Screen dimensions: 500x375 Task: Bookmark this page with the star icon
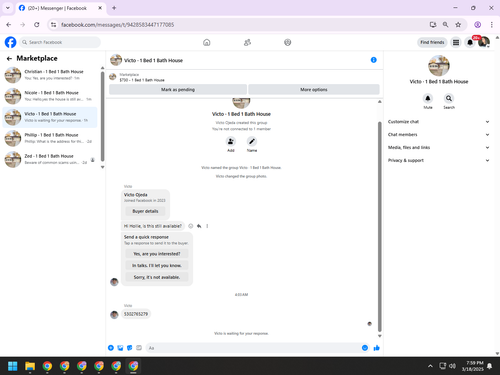point(458,25)
